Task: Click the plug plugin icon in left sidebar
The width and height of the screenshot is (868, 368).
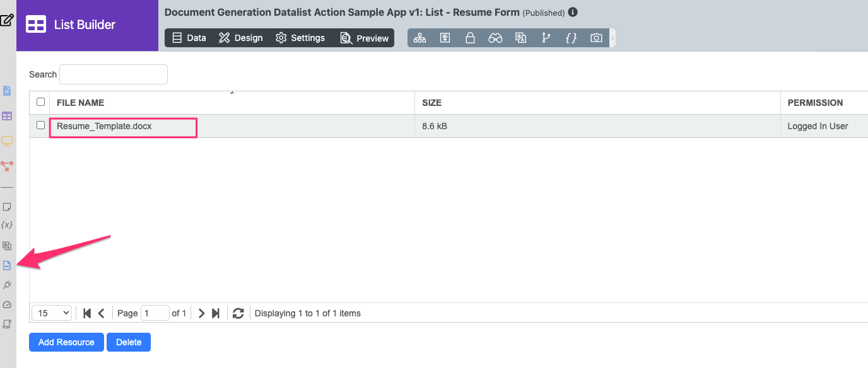Action: coord(7,285)
